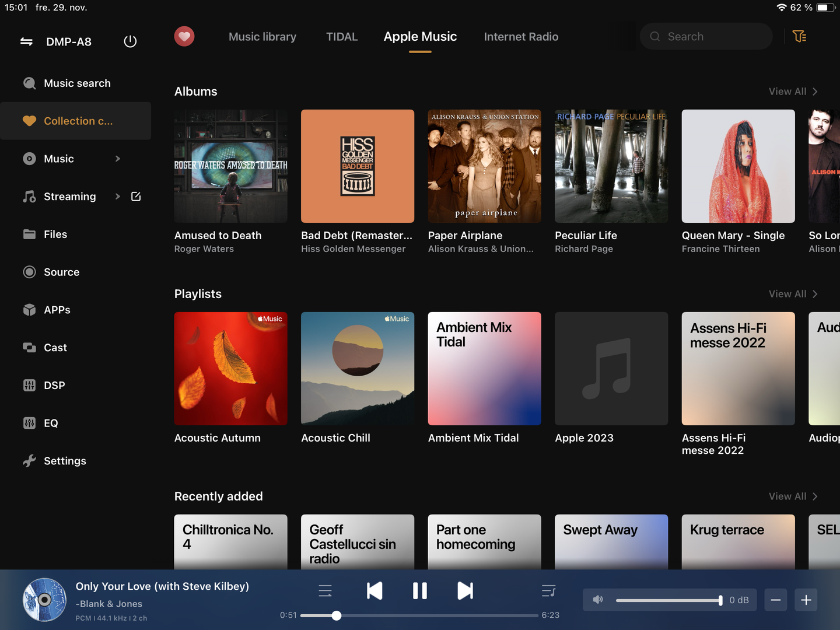The height and width of the screenshot is (630, 840).
Task: Open the Acoustic Chill playlist
Action: click(x=358, y=369)
